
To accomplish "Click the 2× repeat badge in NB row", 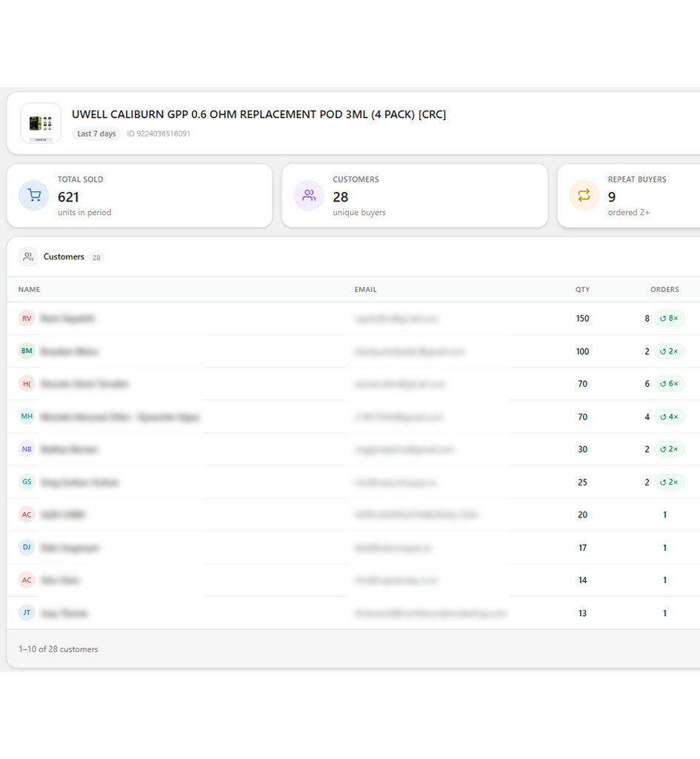I will (x=669, y=449).
